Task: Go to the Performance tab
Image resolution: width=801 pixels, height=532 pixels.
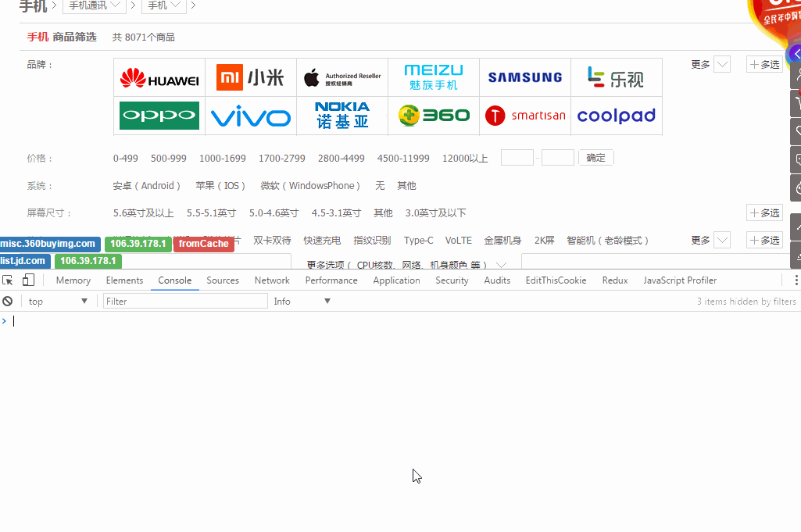Action: (x=331, y=280)
